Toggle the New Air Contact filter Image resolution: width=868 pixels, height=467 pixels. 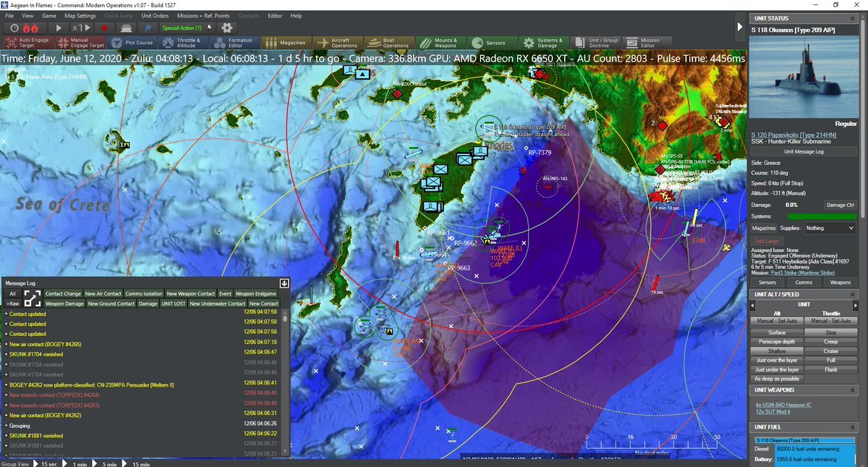coord(103,293)
